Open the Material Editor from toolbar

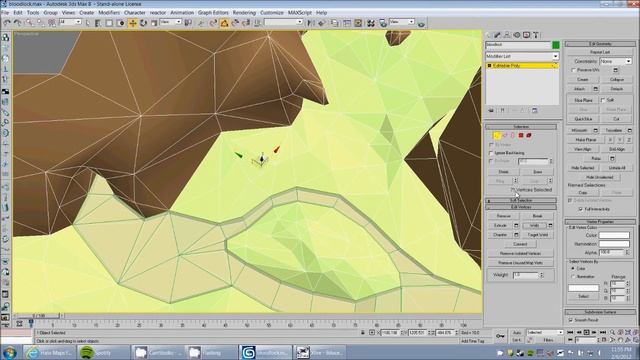(x=371, y=23)
